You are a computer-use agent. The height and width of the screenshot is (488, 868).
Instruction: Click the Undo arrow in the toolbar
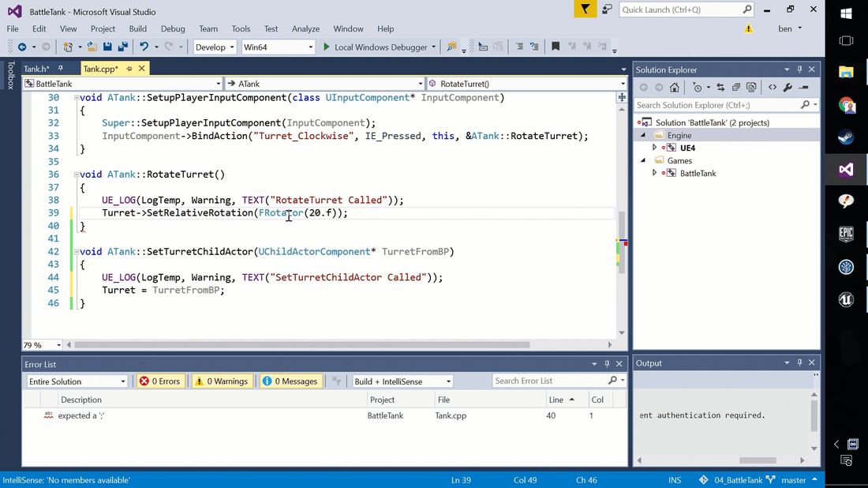(x=144, y=47)
